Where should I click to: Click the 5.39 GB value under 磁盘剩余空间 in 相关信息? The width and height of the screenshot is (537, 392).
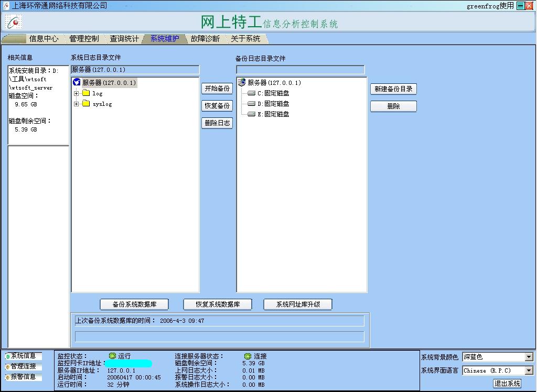pos(26,129)
